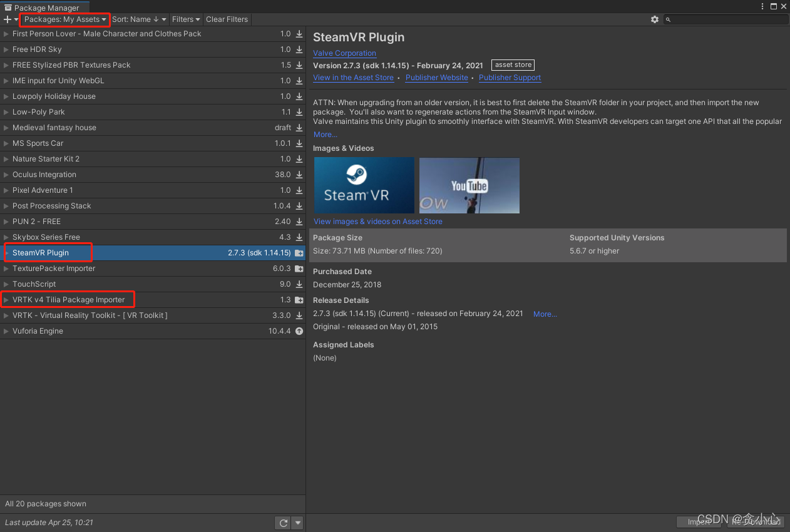Screen dimensions: 790x532
Task: Expand the Oculus Integration row triangle
Action: click(6, 175)
